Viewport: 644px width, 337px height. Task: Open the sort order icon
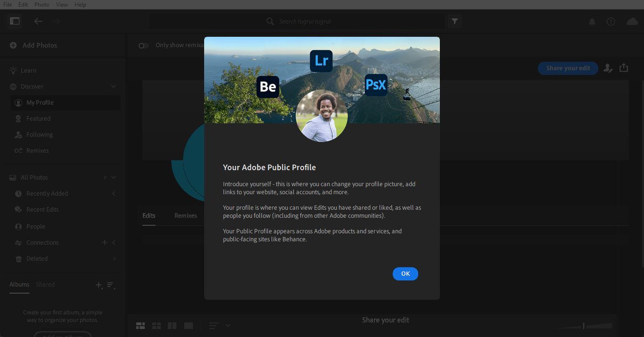point(214,326)
